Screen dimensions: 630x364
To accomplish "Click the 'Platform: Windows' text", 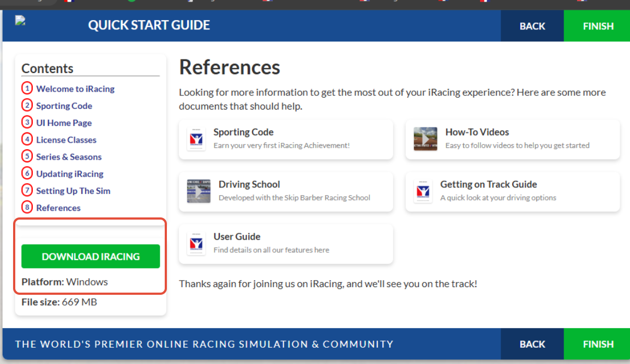I will pos(65,282).
